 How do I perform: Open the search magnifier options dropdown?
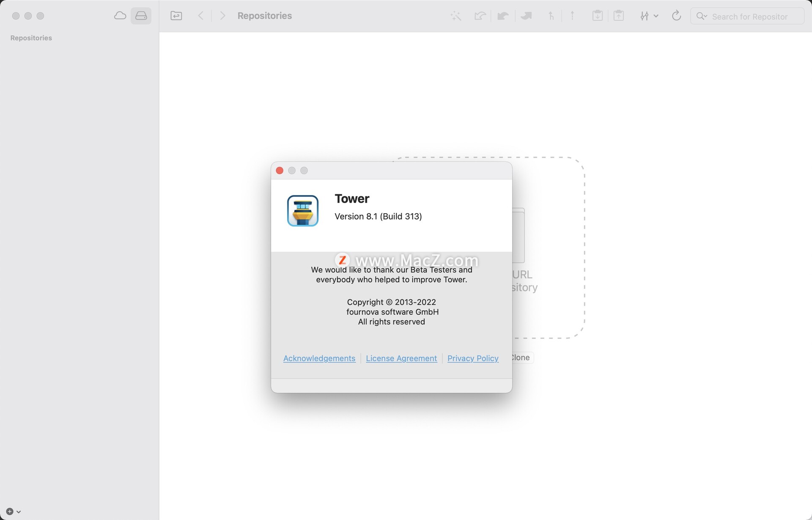(702, 16)
